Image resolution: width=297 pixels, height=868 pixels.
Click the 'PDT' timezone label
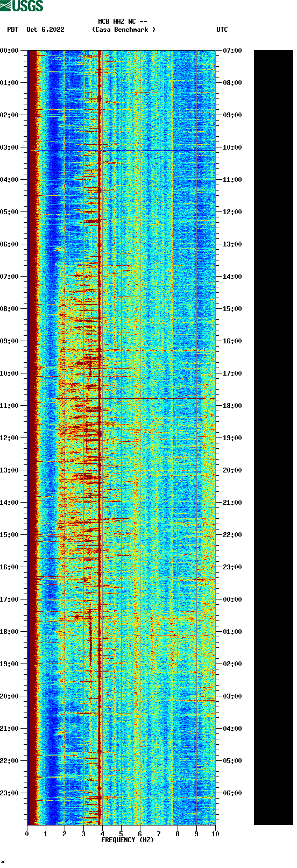pyautogui.click(x=13, y=30)
